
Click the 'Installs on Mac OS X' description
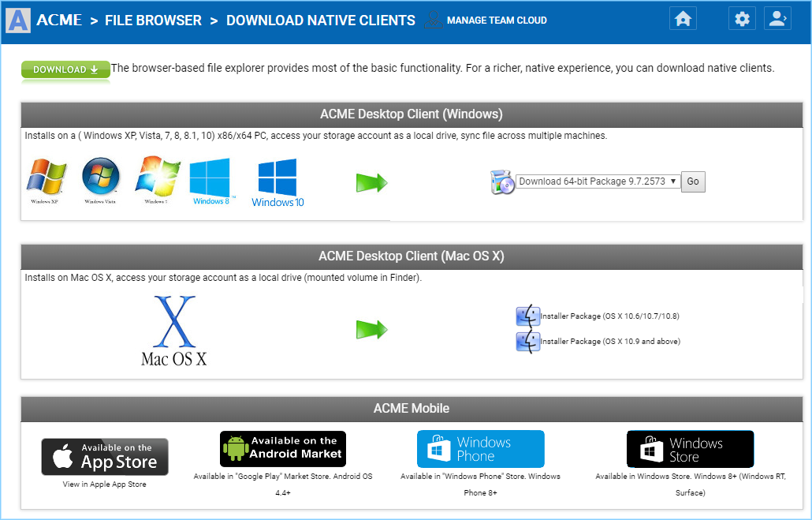coord(223,278)
